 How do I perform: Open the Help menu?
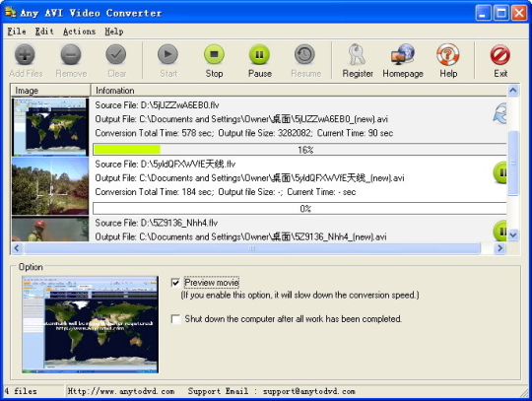113,32
